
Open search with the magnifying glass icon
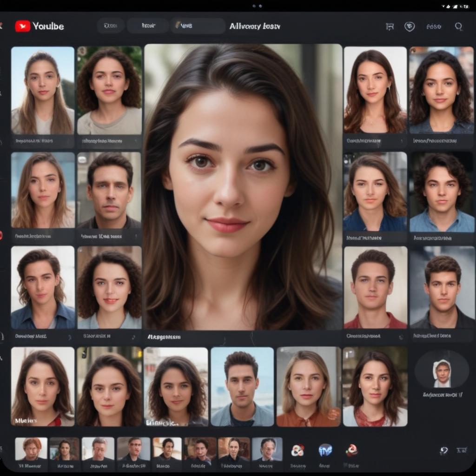pyautogui.click(x=458, y=26)
